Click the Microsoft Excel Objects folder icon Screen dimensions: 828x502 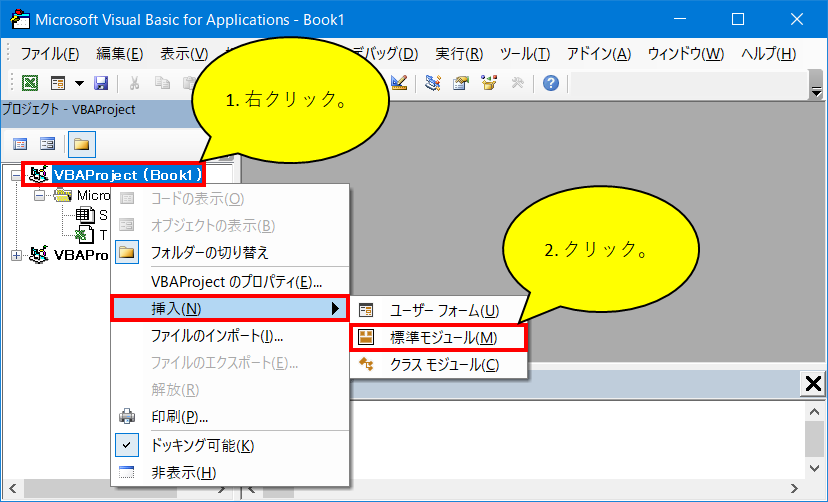point(62,195)
